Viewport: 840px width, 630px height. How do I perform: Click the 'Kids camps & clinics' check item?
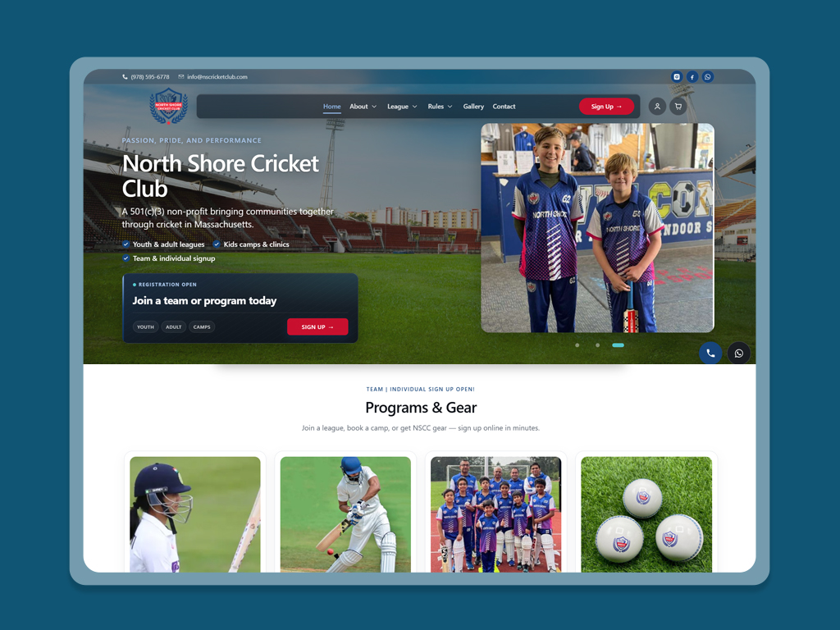tap(251, 244)
